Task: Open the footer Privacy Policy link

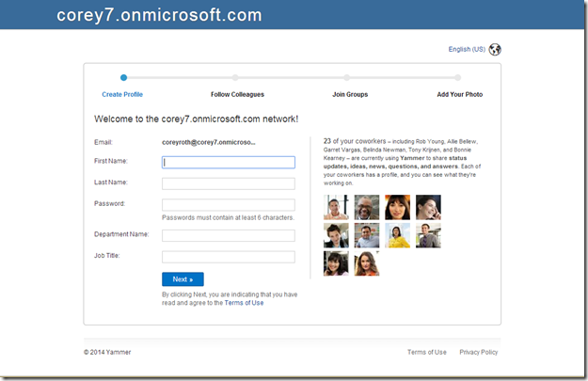Action: [479, 352]
